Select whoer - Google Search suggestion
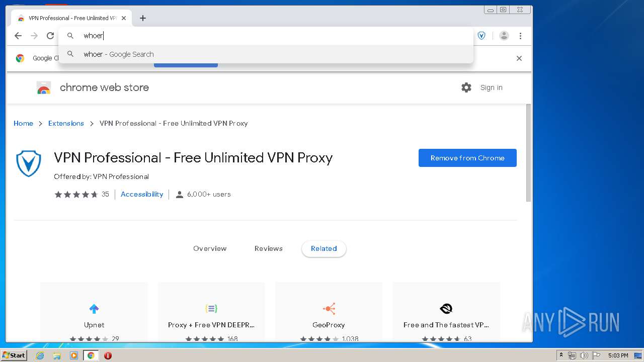Image resolution: width=644 pixels, height=362 pixels. (266, 54)
